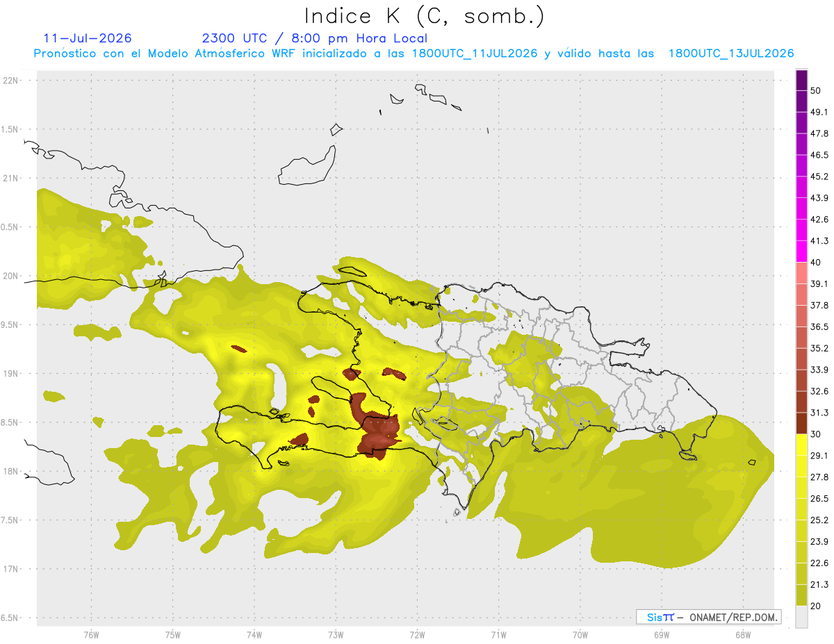Click the 'Pronóstico con el Modelo Atmósferico WRF' line

(x=414, y=53)
